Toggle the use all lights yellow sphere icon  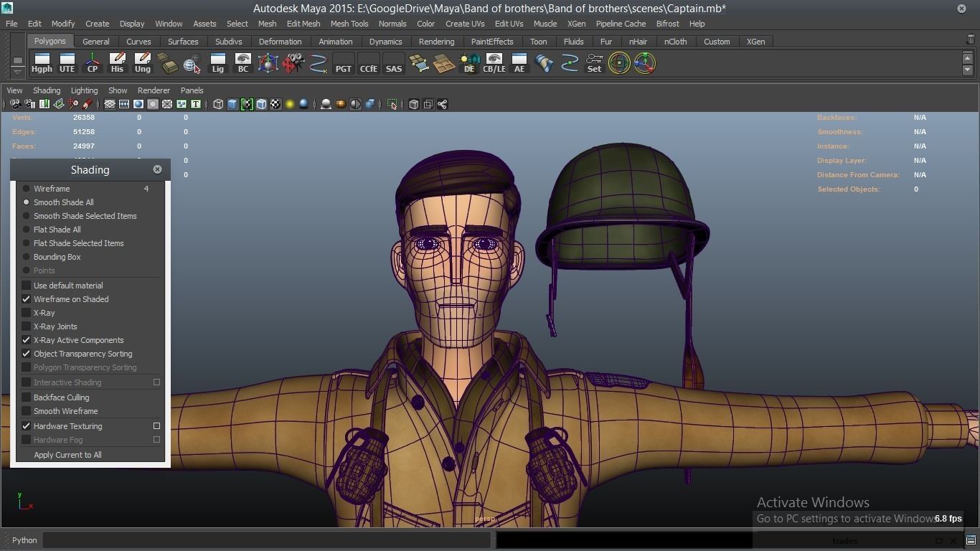(x=290, y=104)
